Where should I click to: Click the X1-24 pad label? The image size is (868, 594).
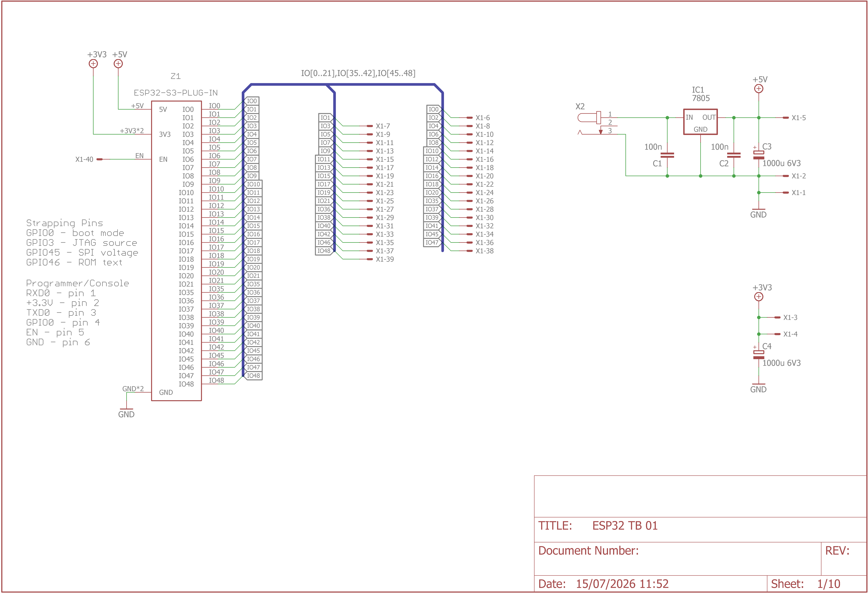click(484, 193)
